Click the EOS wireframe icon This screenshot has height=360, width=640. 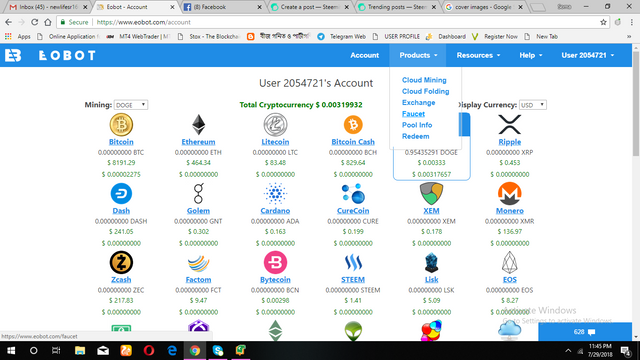click(x=510, y=262)
